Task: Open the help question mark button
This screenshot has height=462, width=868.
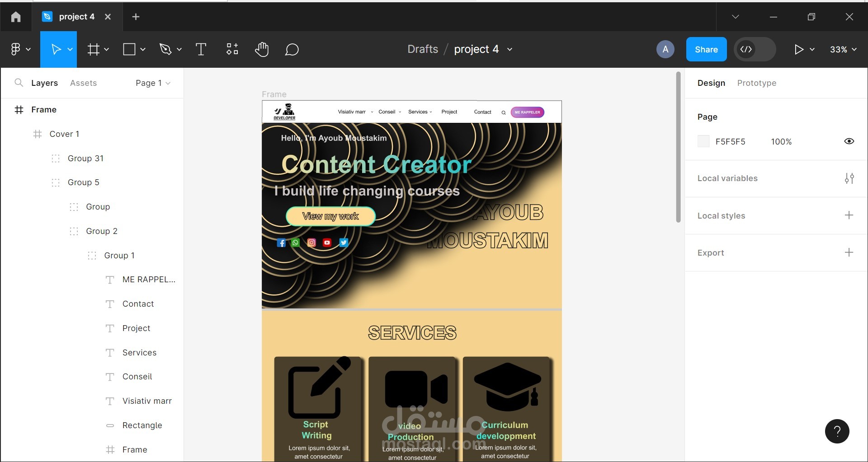Action: click(837, 431)
